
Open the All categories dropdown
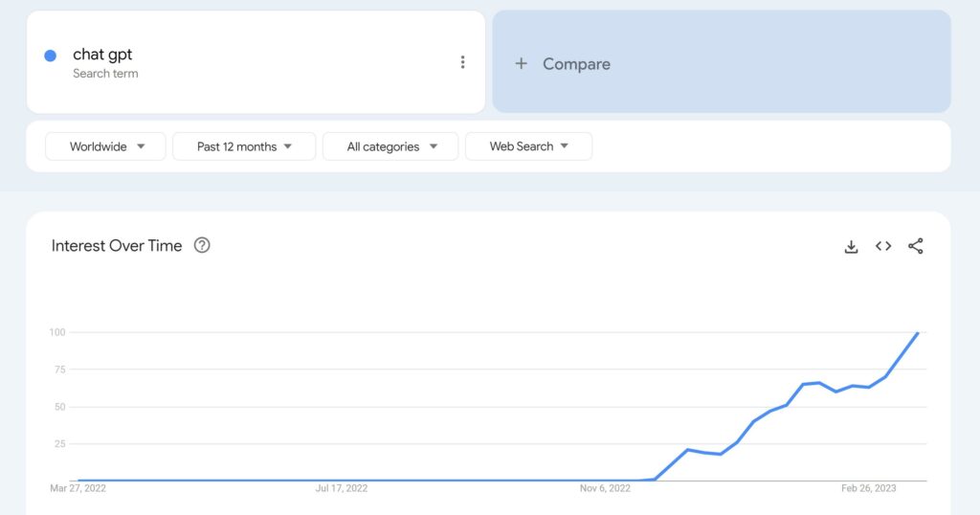point(390,146)
